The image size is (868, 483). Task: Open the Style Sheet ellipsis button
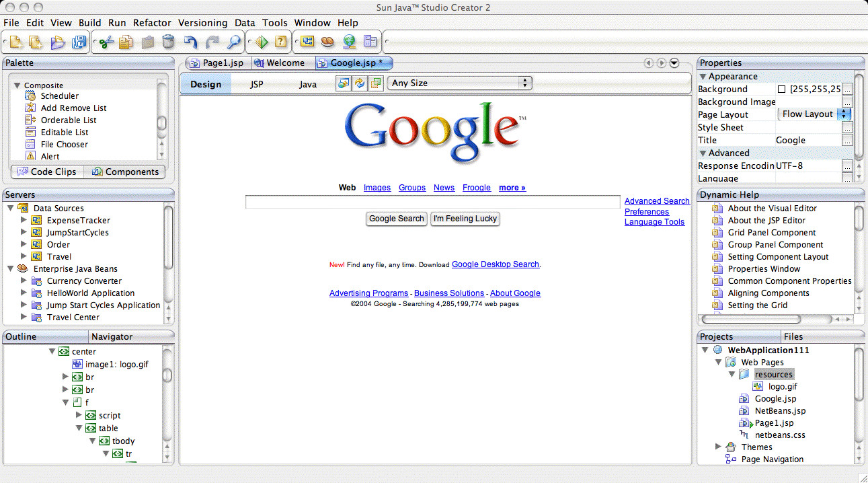pos(847,127)
